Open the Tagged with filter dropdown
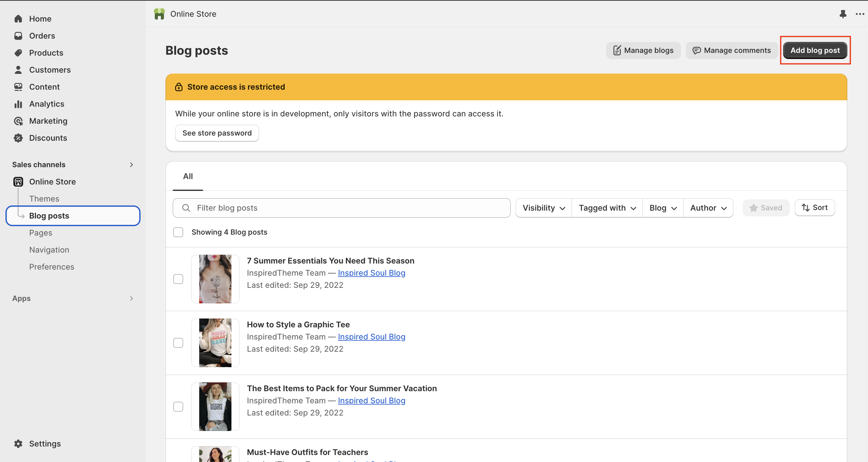Viewport: 868px width, 462px height. (x=607, y=208)
